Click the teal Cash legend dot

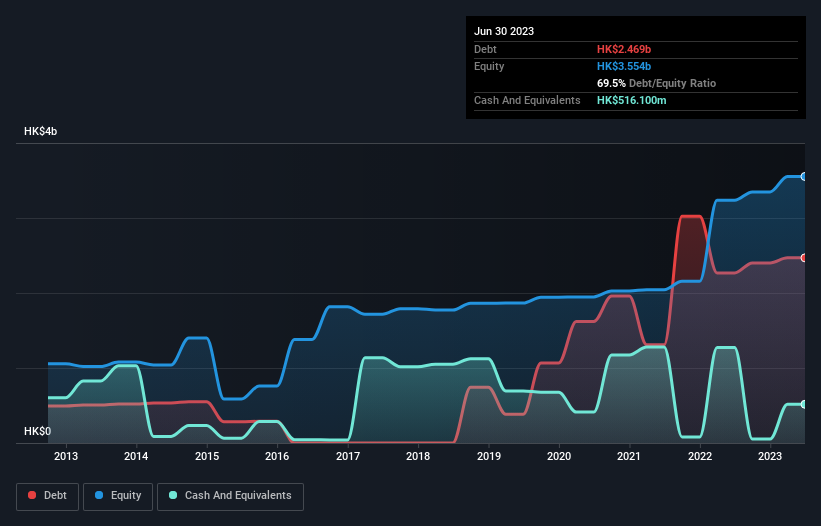173,495
